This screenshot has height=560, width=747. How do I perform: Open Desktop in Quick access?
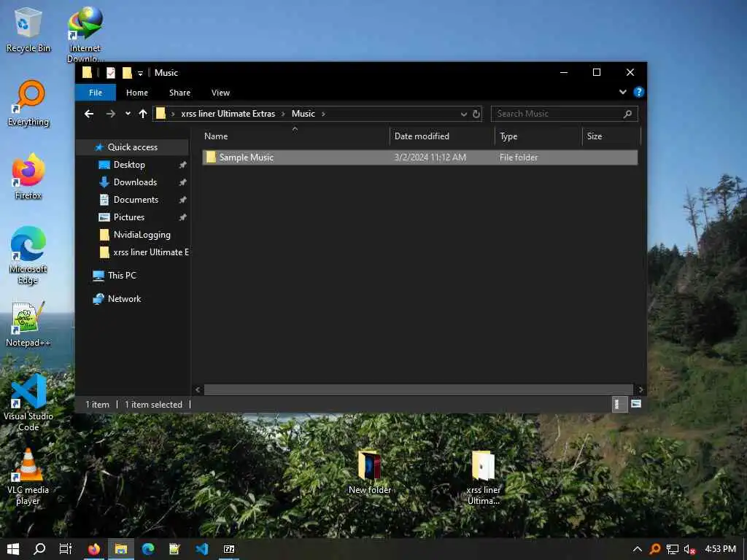[129, 165]
